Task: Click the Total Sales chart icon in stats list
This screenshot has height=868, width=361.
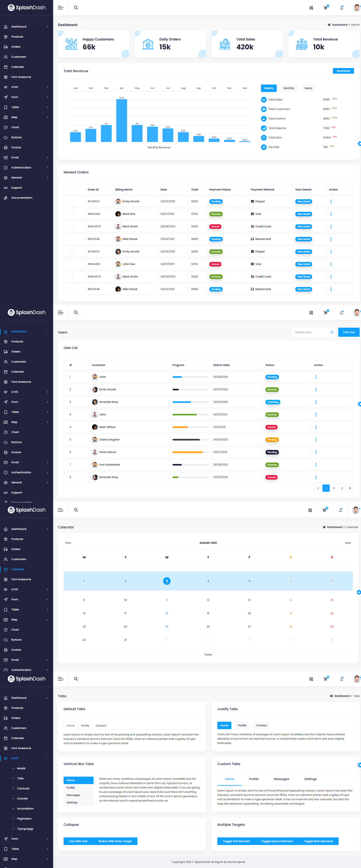Action: click(264, 100)
